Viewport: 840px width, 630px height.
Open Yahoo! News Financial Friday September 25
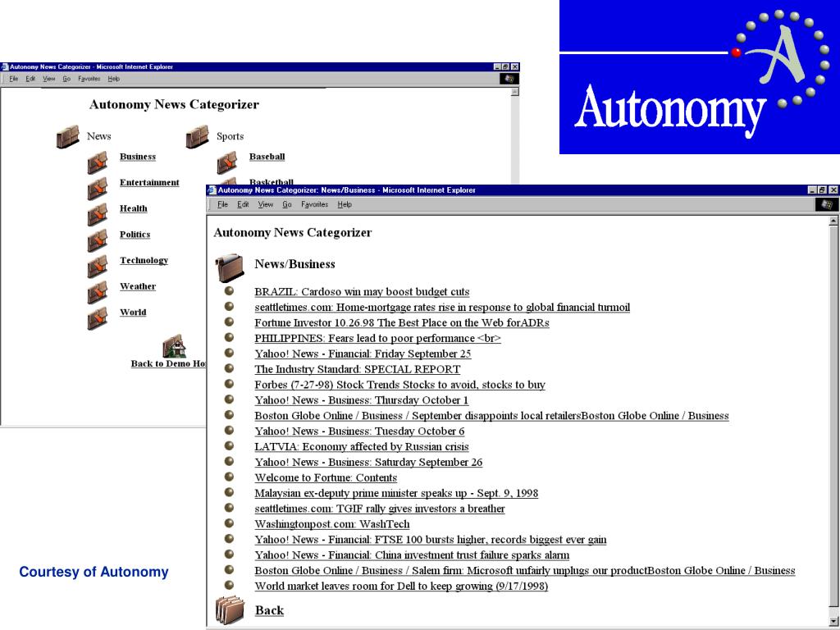[x=363, y=354]
